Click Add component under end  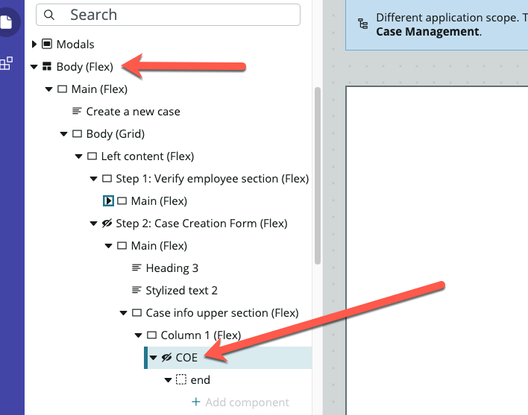[x=240, y=402]
